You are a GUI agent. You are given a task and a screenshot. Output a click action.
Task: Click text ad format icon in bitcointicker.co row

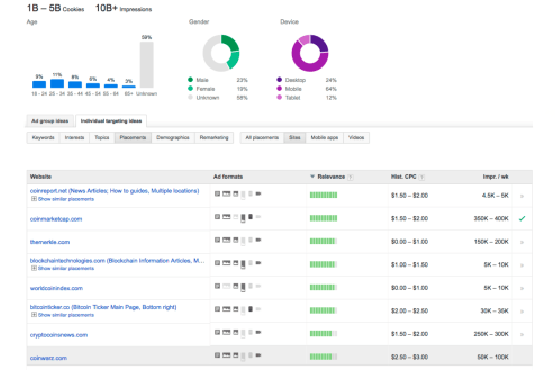click(217, 309)
